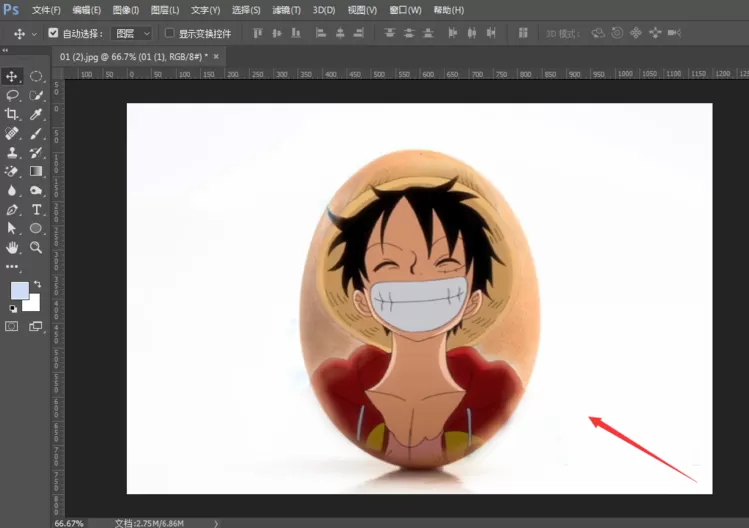
Task: Toggle the 自动选择 checkbox
Action: (x=53, y=33)
